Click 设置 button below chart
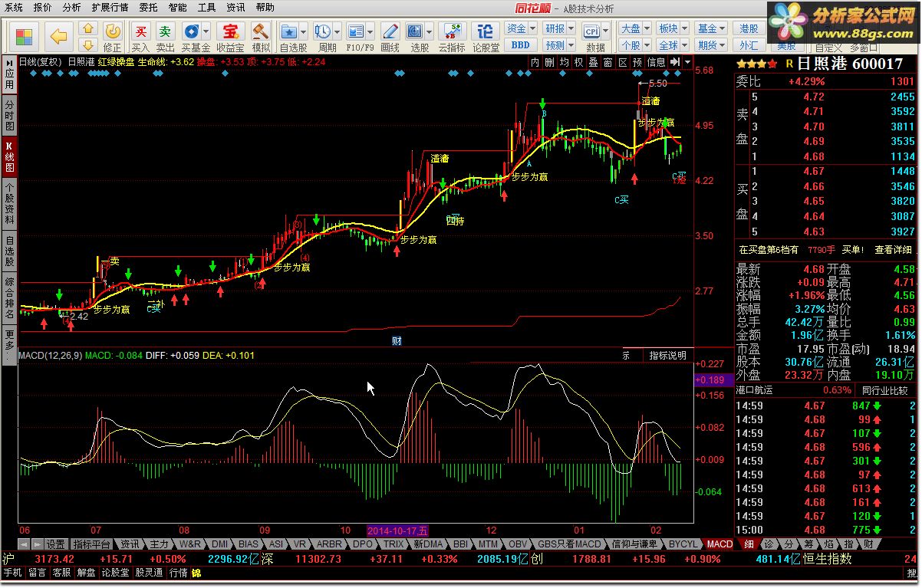This screenshot has width=922, height=588. pyautogui.click(x=55, y=544)
